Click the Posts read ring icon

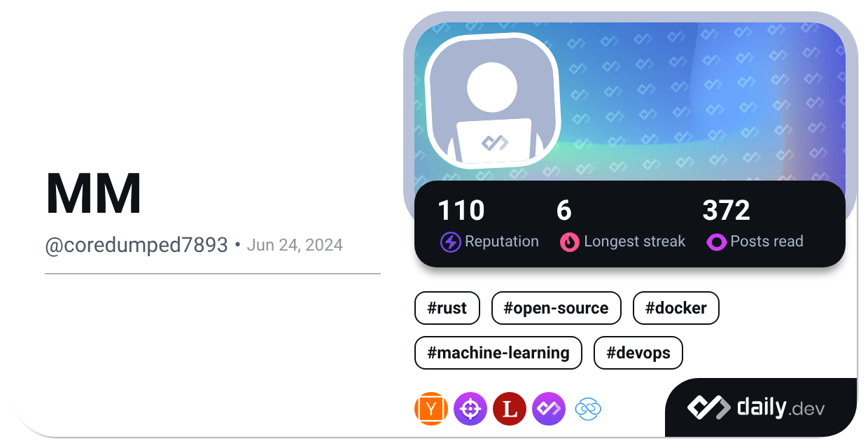click(x=716, y=242)
